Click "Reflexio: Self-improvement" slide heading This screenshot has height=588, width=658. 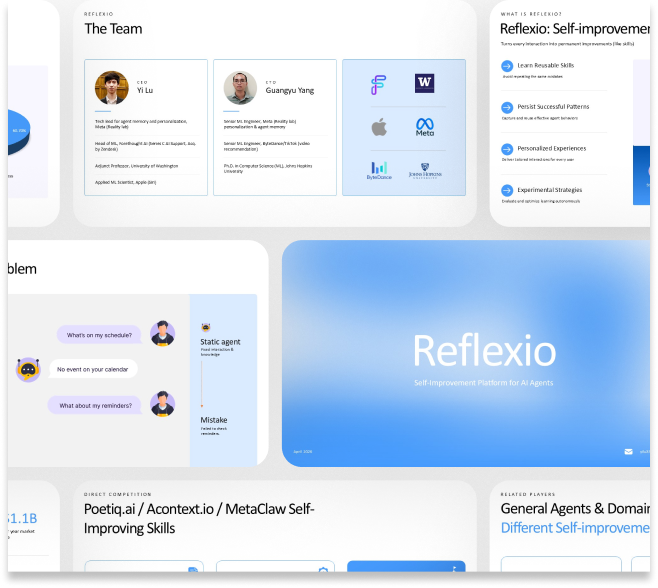pos(574,29)
